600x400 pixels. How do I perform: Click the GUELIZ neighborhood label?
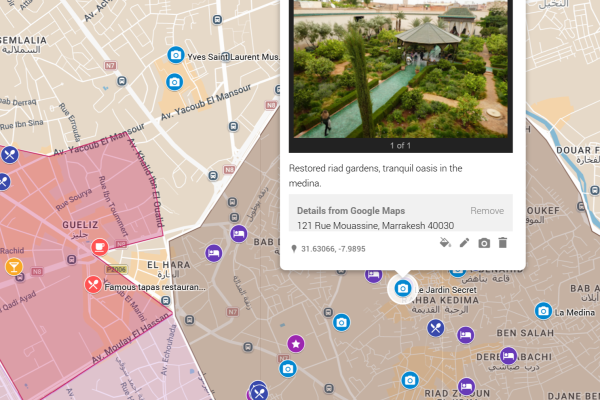point(80,225)
